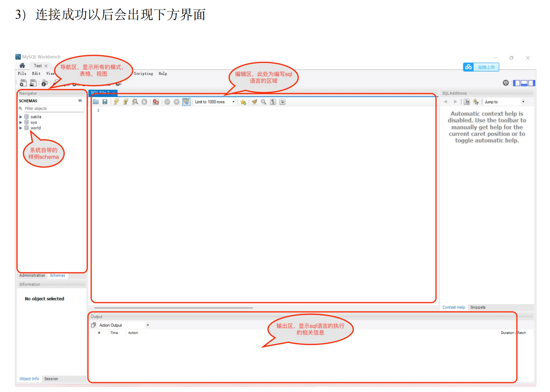The image size is (550, 392).
Task: Select the sakila schema row
Action: click(x=36, y=117)
